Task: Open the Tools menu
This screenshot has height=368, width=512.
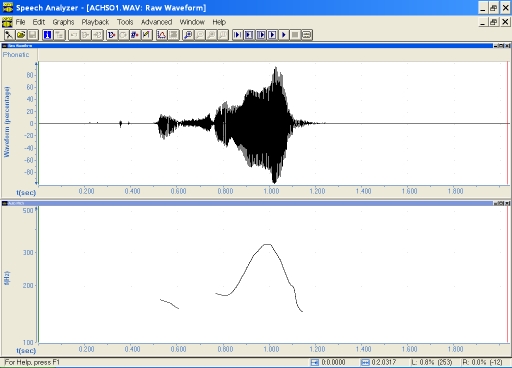Action: [125, 22]
